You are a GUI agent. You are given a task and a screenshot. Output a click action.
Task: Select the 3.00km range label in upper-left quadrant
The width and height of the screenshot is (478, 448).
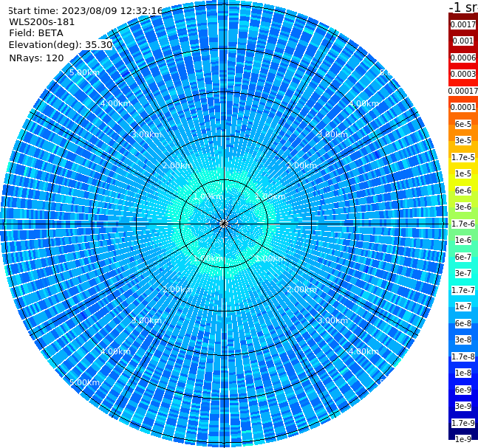146,134
